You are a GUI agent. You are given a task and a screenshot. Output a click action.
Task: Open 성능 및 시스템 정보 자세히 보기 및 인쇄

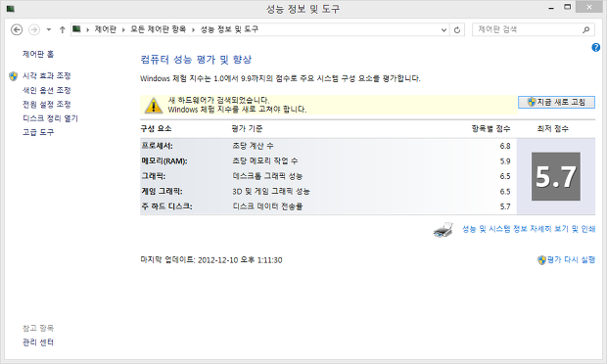529,229
